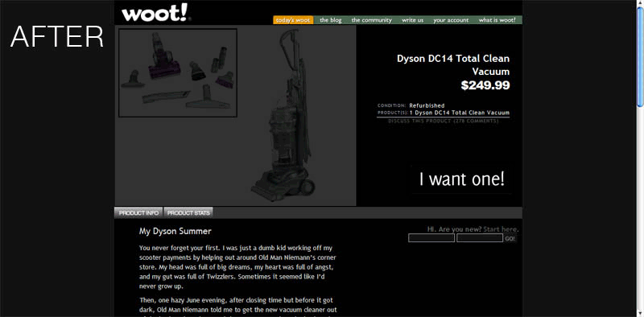Screen dimensions: 644x317
Task: Focus the first login input field
Action: pyautogui.click(x=431, y=238)
